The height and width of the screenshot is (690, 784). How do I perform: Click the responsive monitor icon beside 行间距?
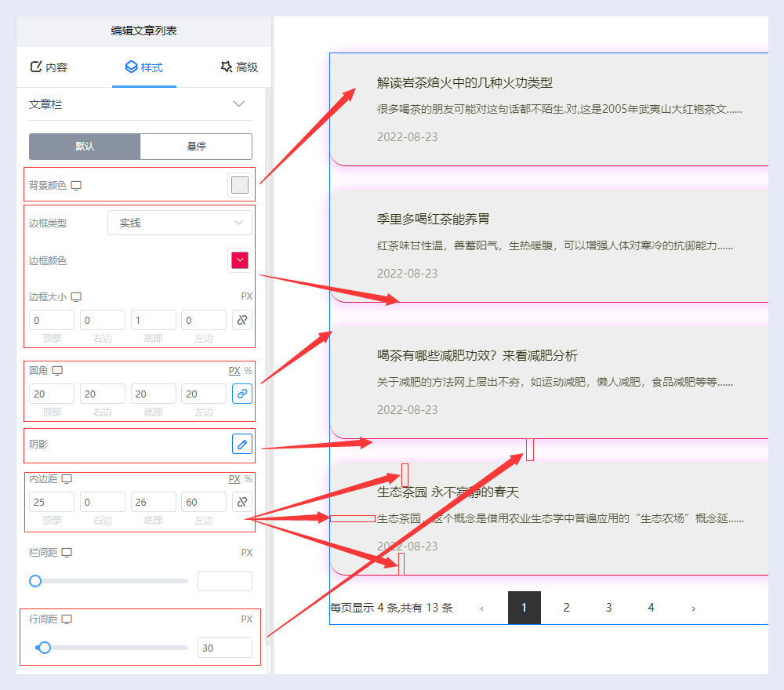[x=67, y=619]
